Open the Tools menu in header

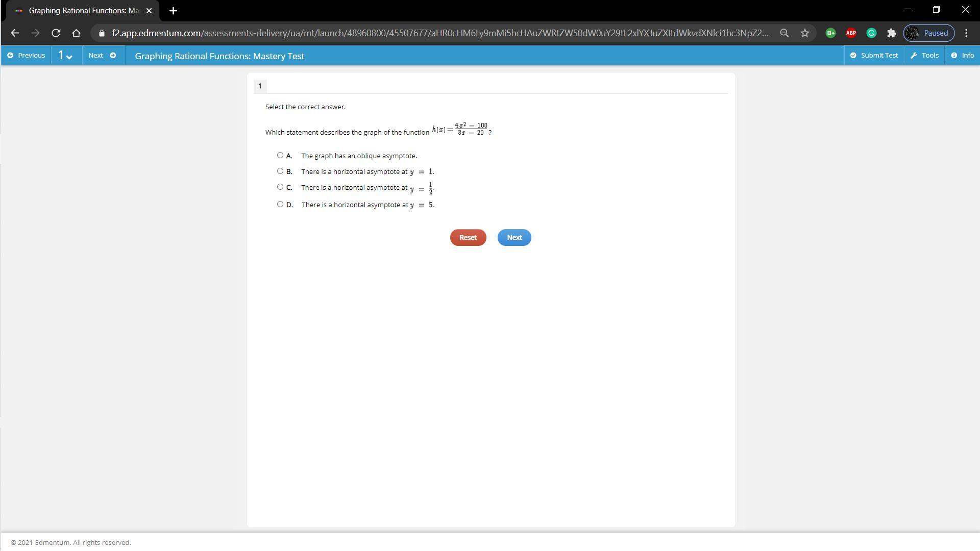click(x=924, y=55)
